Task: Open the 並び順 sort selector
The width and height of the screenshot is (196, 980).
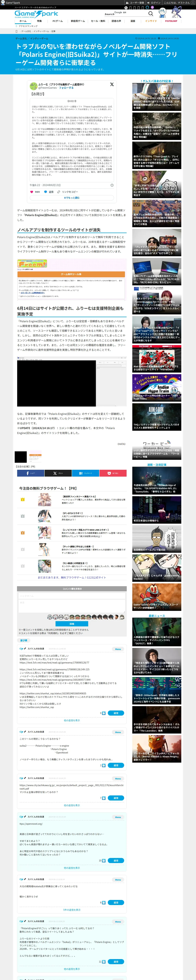Action: point(24,640)
